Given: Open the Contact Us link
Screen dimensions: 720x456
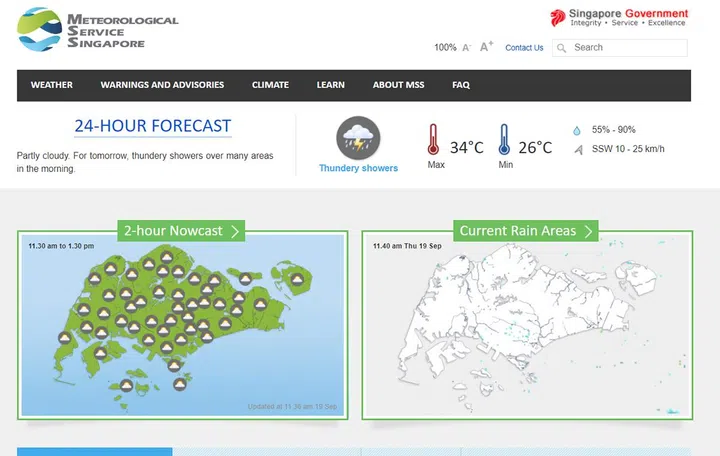Looking at the screenshot, I should pyautogui.click(x=524, y=48).
